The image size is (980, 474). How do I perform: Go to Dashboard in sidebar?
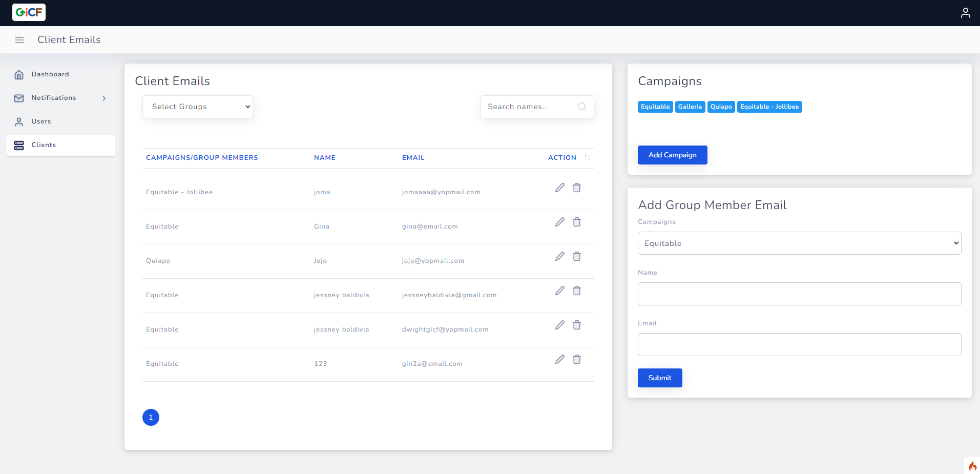coord(50,74)
